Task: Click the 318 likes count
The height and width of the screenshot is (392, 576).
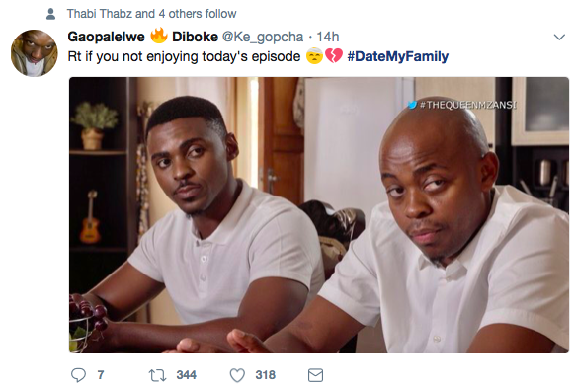Action: click(x=265, y=375)
